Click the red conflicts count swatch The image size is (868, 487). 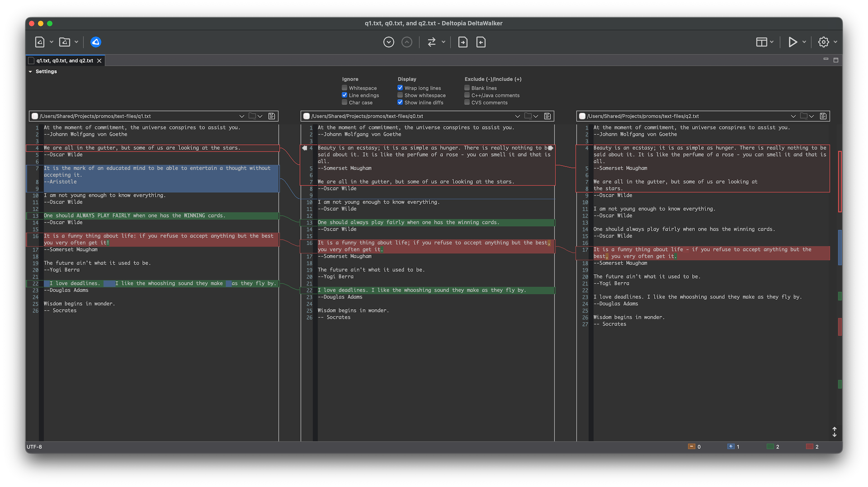pos(810,446)
